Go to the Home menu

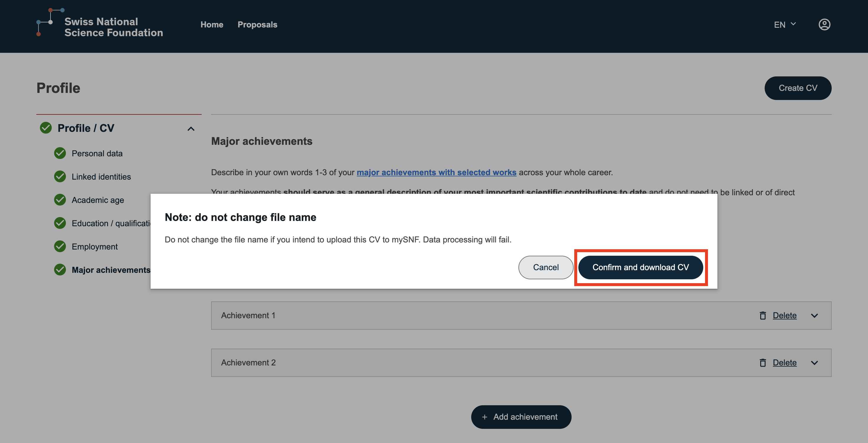[212, 24]
